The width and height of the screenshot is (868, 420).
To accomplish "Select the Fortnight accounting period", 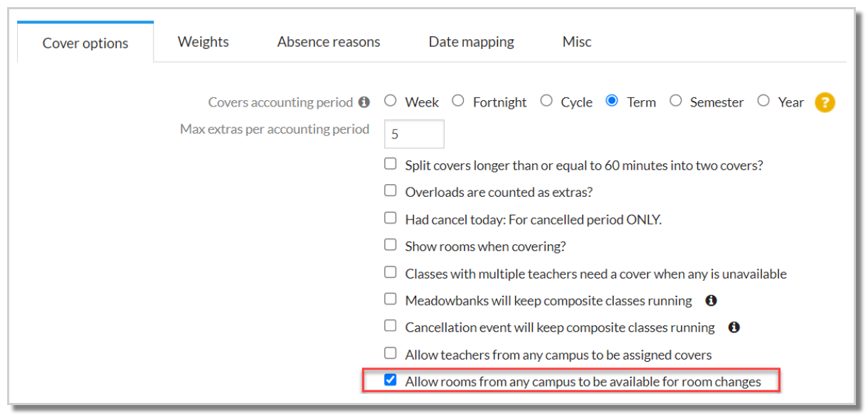I will pyautogui.click(x=458, y=101).
